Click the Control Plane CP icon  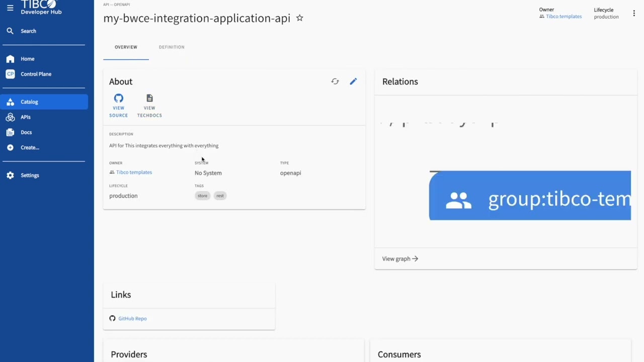pos(10,74)
